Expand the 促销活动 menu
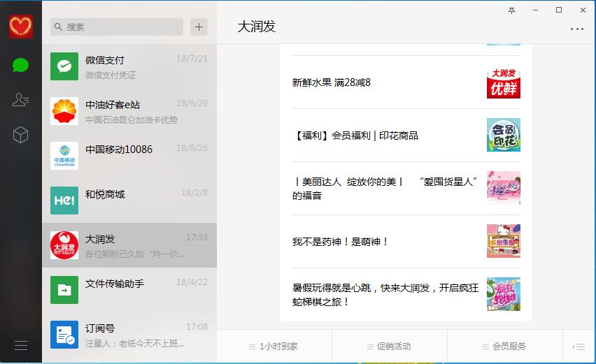596x364 pixels. (x=390, y=347)
